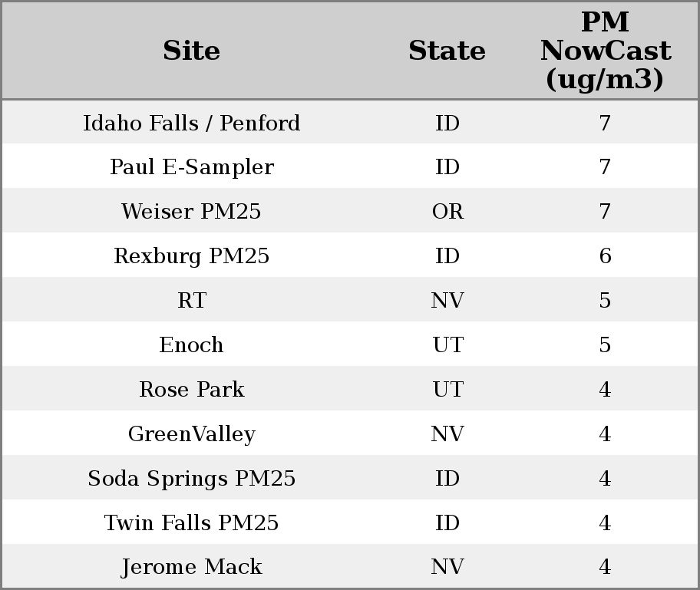Click the OR state cell for Weiser
Viewport: 700px width, 590px height.
(x=447, y=212)
